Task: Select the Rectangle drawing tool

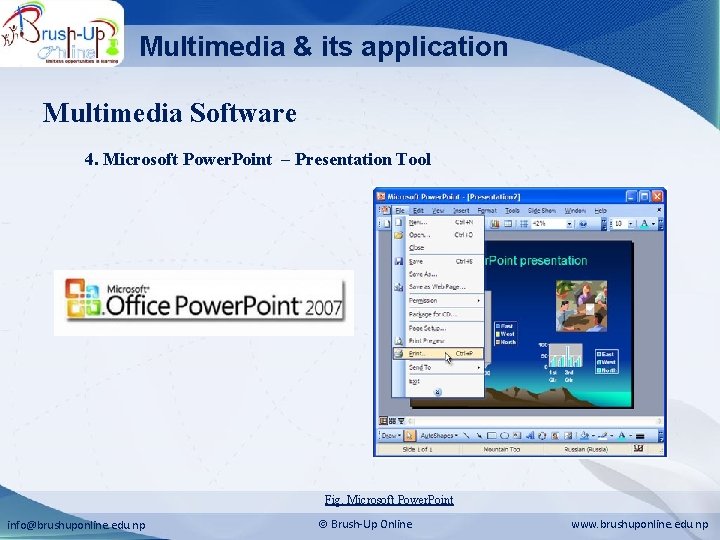Action: (492, 436)
